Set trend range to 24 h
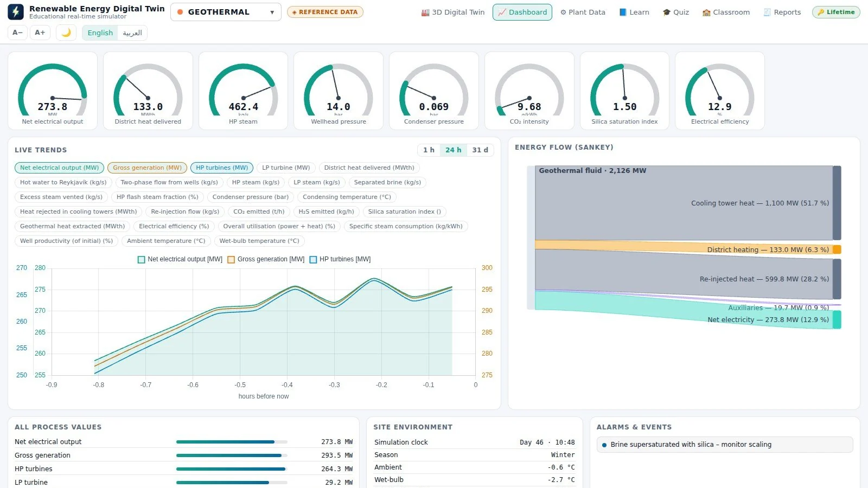 click(x=453, y=150)
